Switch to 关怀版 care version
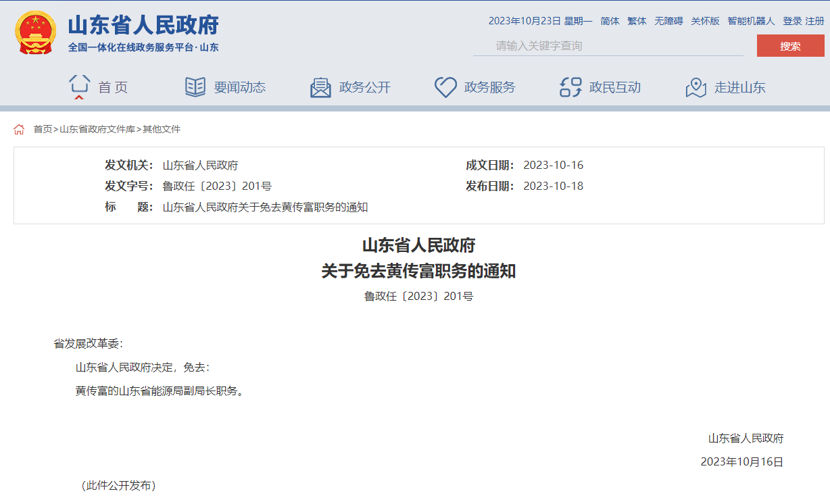 (705, 21)
